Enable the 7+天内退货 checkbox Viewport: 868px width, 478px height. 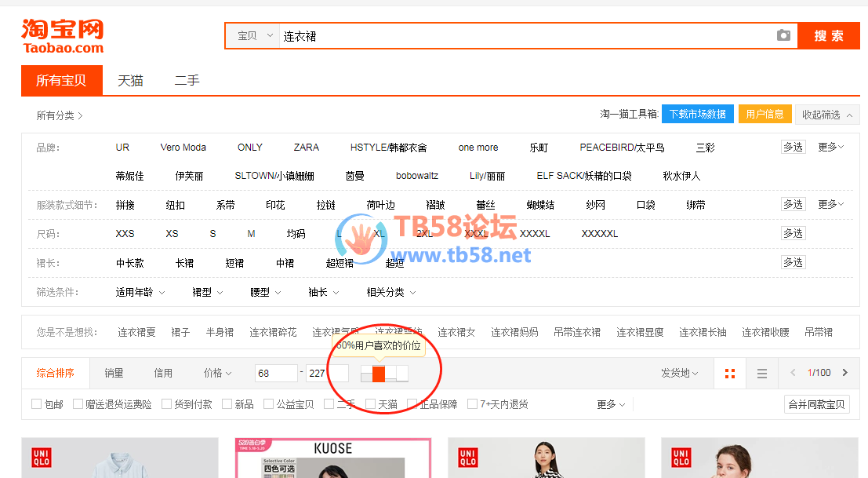tap(473, 403)
